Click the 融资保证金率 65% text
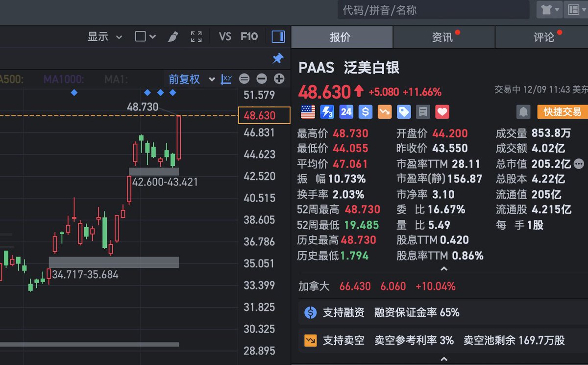Viewport: 588px width, 365px height. (x=417, y=313)
